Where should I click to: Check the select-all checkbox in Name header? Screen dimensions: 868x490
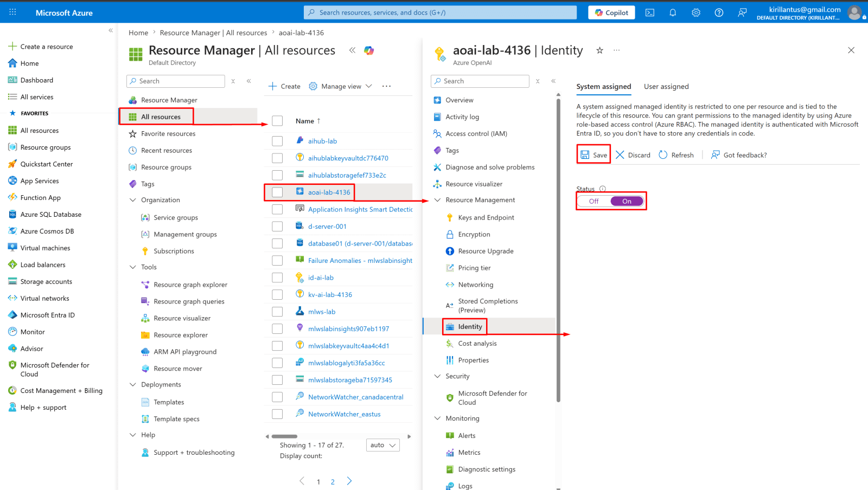pos(277,121)
